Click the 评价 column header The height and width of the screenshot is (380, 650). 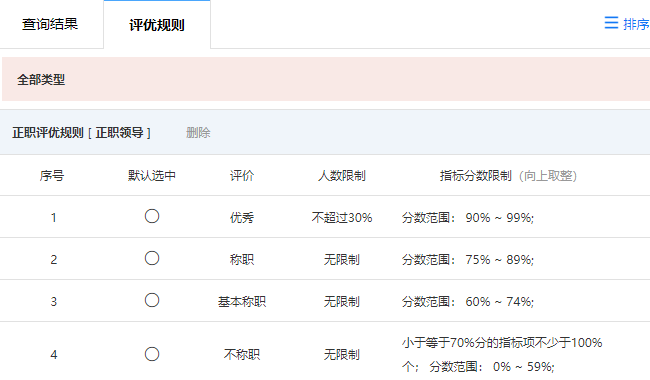point(242,176)
